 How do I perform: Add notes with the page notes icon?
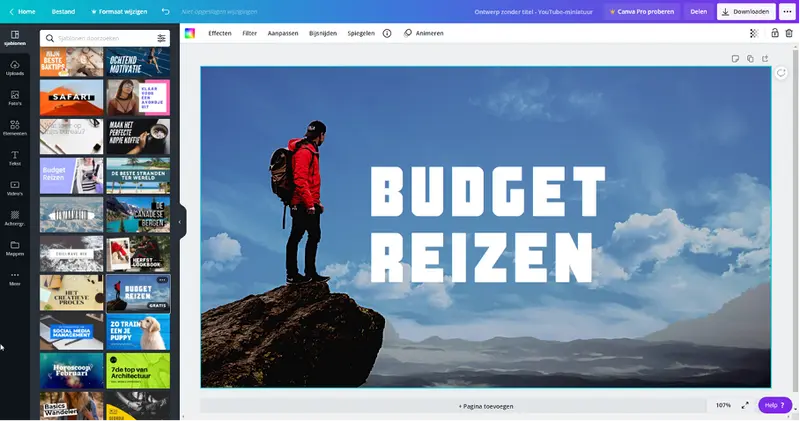(735, 59)
